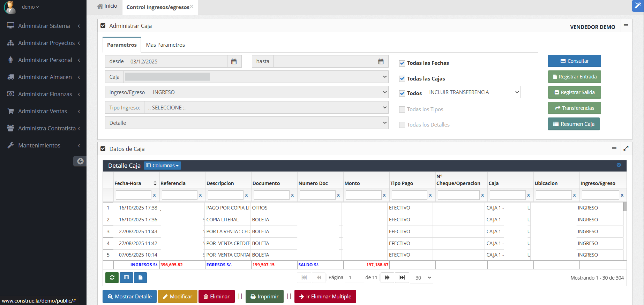Open the 'desde' date calendar picker
The width and height of the screenshot is (644, 305).
pyautogui.click(x=234, y=61)
